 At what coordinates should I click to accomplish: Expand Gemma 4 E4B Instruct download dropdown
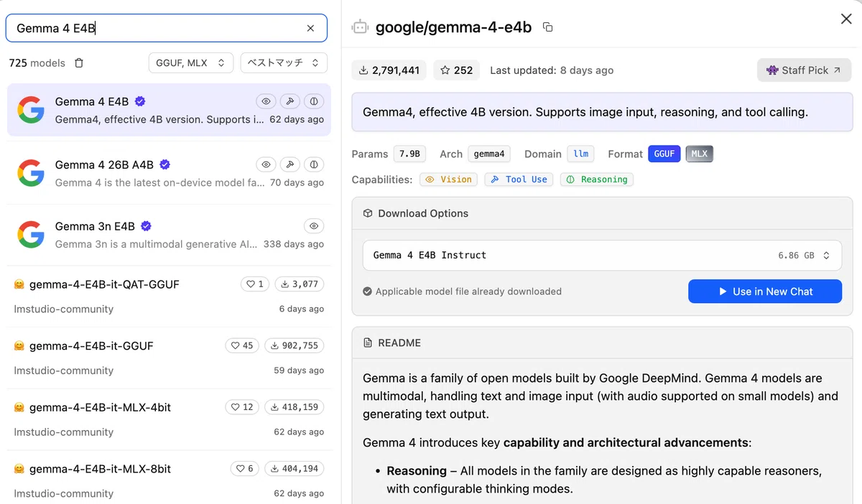pyautogui.click(x=602, y=255)
